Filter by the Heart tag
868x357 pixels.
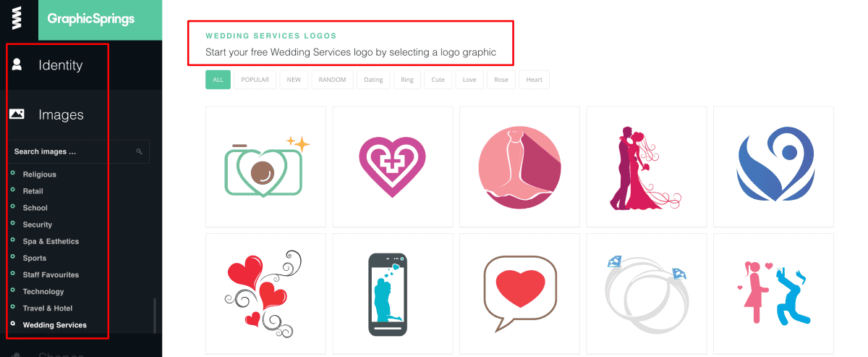coord(535,80)
